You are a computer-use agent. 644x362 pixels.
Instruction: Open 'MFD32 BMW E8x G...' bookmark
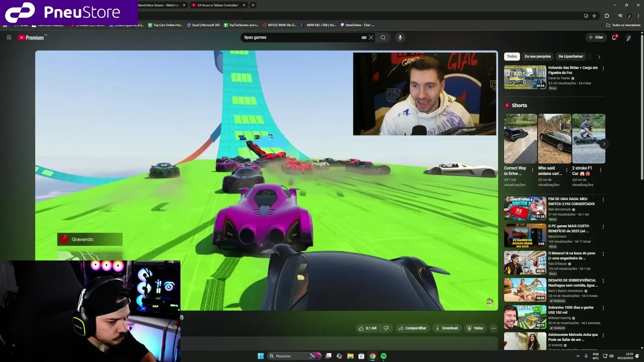click(x=279, y=25)
